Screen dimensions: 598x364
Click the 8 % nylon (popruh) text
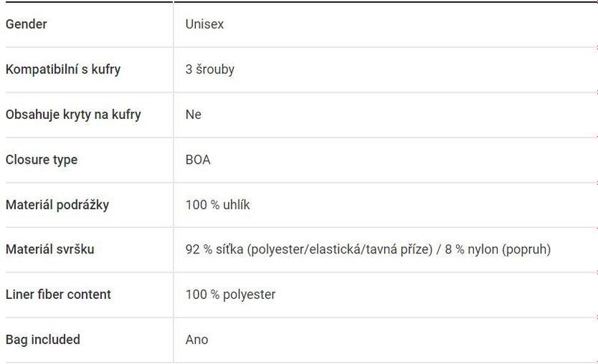pyautogui.click(x=498, y=250)
